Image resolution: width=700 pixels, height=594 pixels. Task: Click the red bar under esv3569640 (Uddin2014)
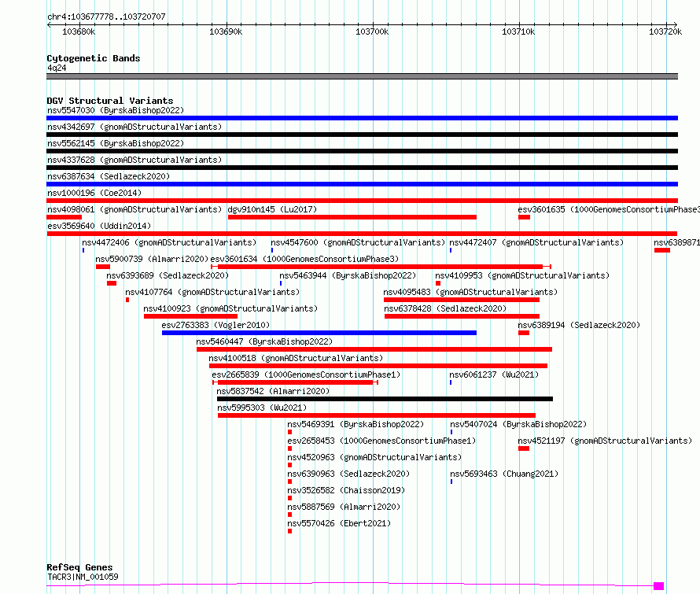(x=362, y=234)
